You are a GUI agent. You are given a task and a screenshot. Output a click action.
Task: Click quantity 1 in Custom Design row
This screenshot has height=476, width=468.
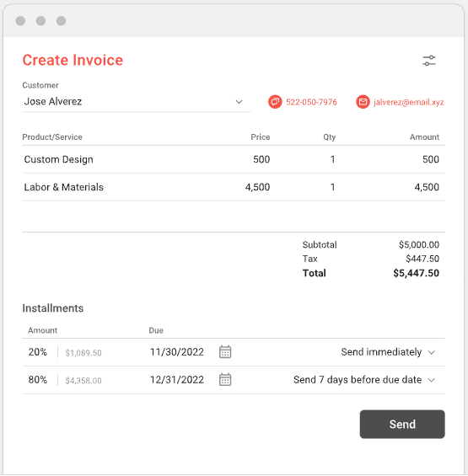pos(333,159)
